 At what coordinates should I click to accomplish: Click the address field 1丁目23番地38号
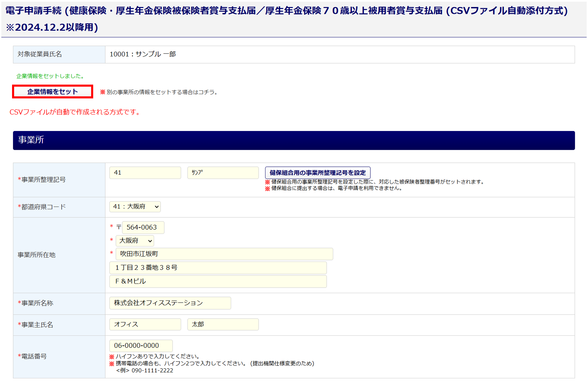point(218,268)
